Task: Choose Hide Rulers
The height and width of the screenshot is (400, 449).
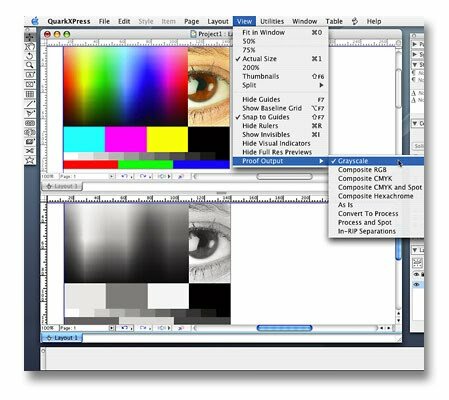Action: click(x=281, y=126)
